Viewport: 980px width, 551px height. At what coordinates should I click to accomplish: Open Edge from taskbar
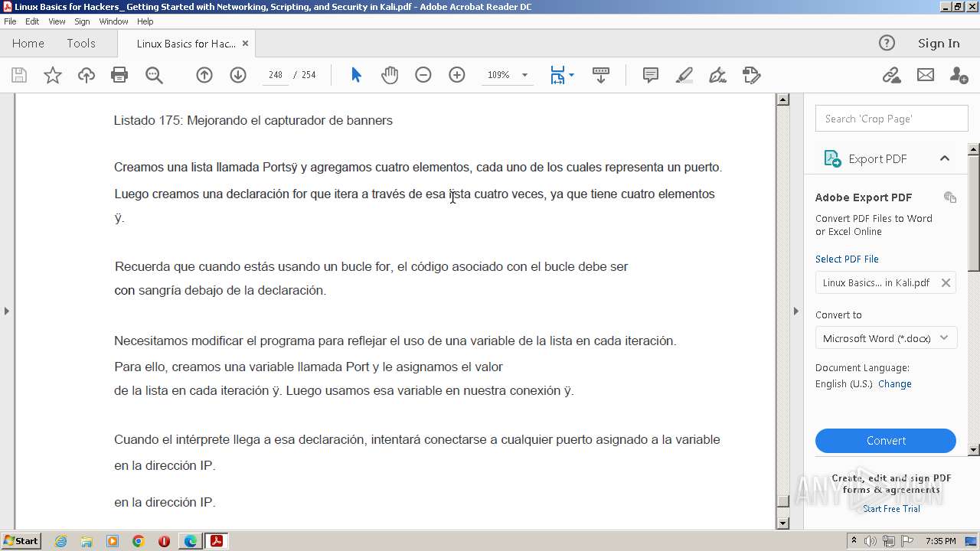[190, 541]
